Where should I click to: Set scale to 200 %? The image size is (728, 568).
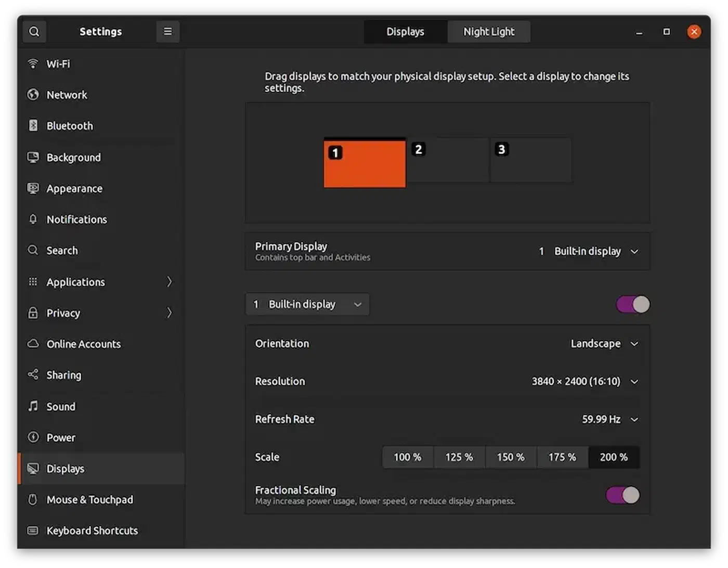[614, 457]
